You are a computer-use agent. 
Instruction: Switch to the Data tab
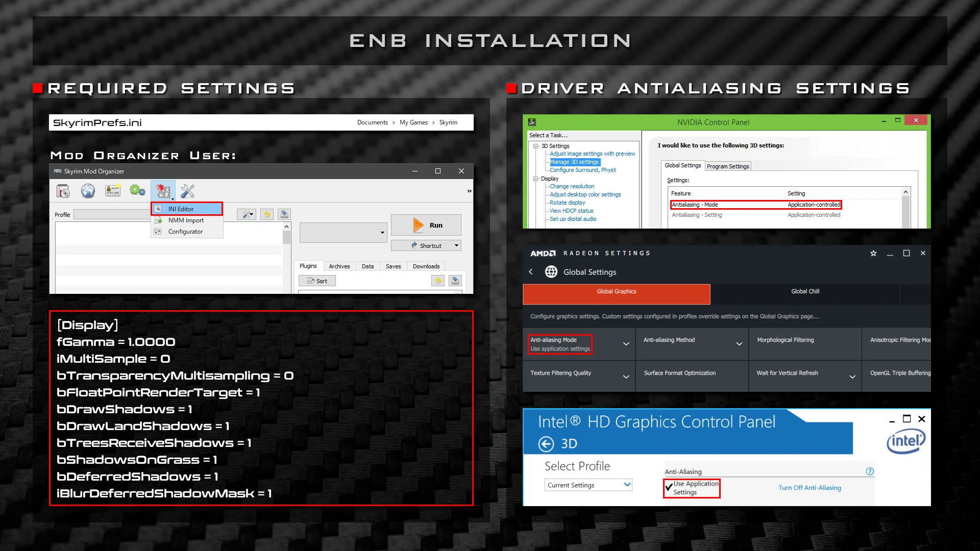coord(368,266)
